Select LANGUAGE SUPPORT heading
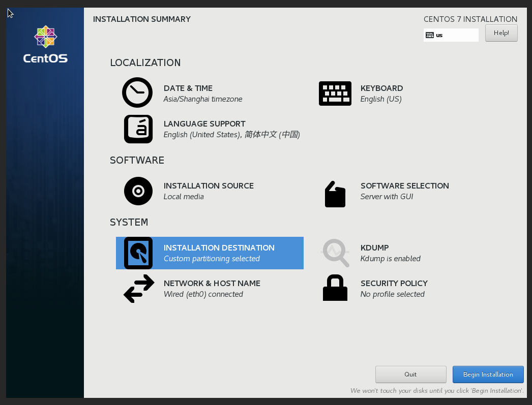Screen dimensions: 532x405 pos(204,123)
